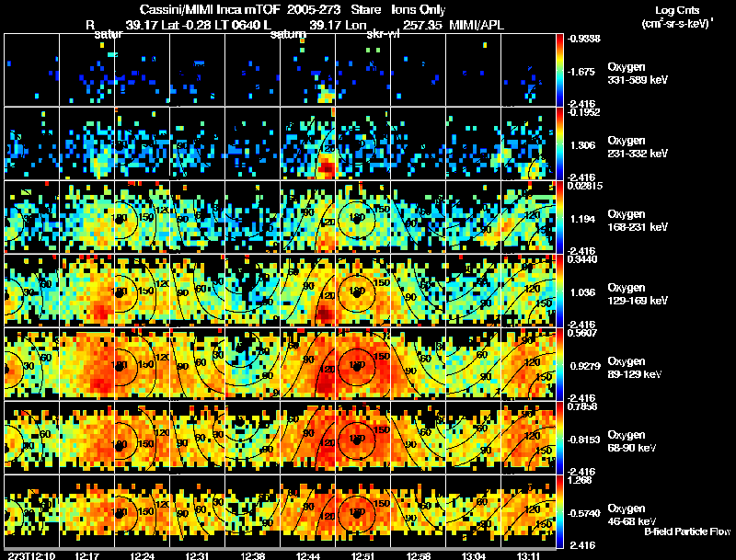Screen dimensions: 736x560
Task: Click the "Oxygen 89-129 keV" row label
Action: 635,368
